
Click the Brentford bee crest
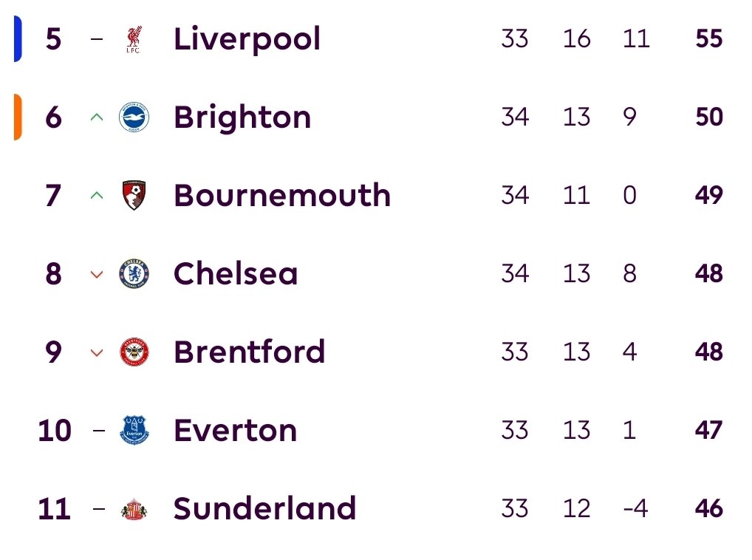tap(134, 352)
